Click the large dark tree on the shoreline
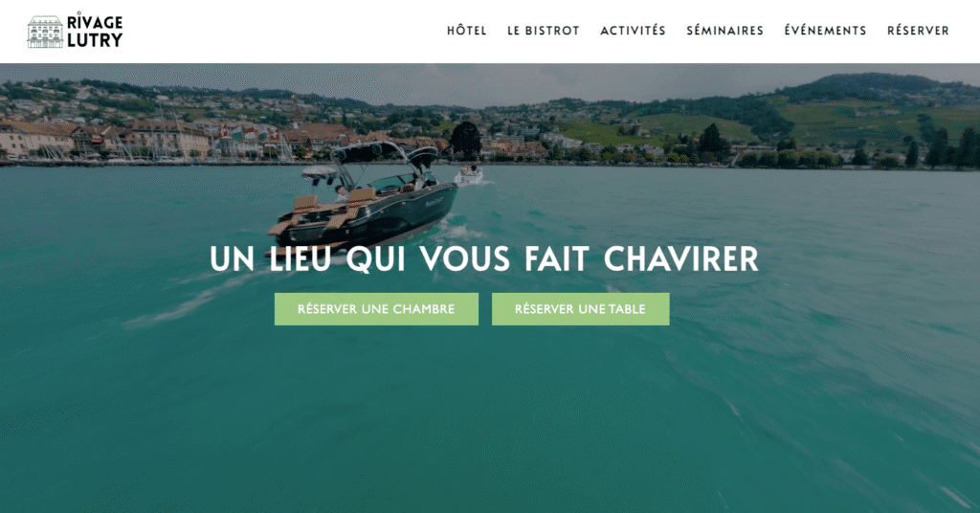 coord(466,139)
